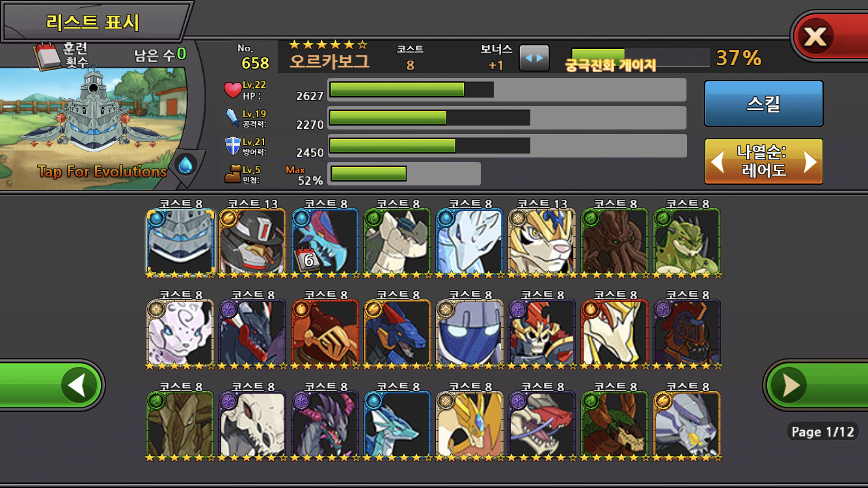Tap the defense shield icon
868x488 pixels.
click(233, 146)
